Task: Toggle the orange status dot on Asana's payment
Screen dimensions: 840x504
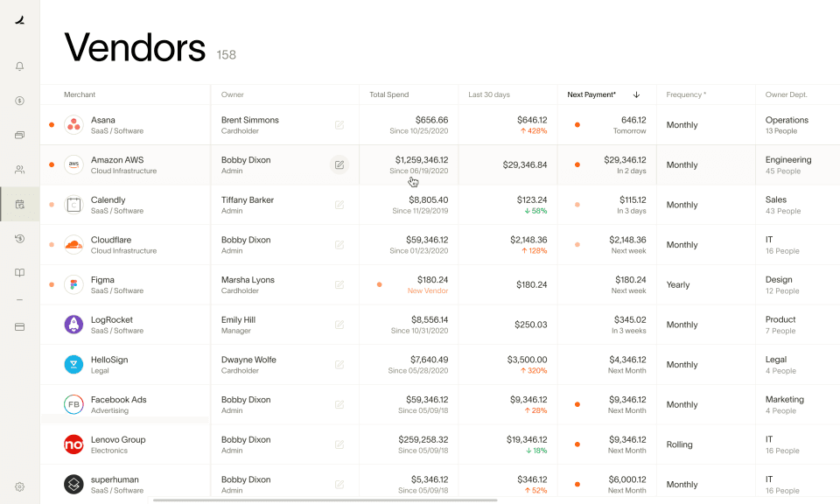Action: (577, 125)
